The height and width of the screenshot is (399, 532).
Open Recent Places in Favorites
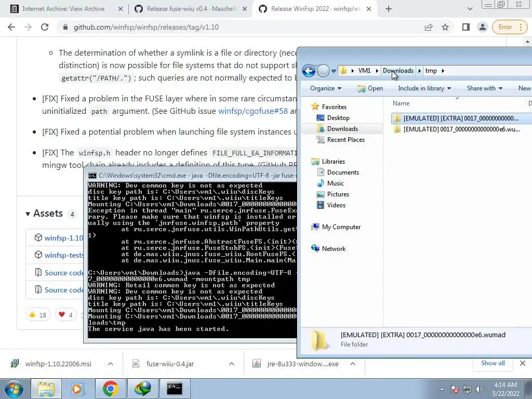point(345,139)
